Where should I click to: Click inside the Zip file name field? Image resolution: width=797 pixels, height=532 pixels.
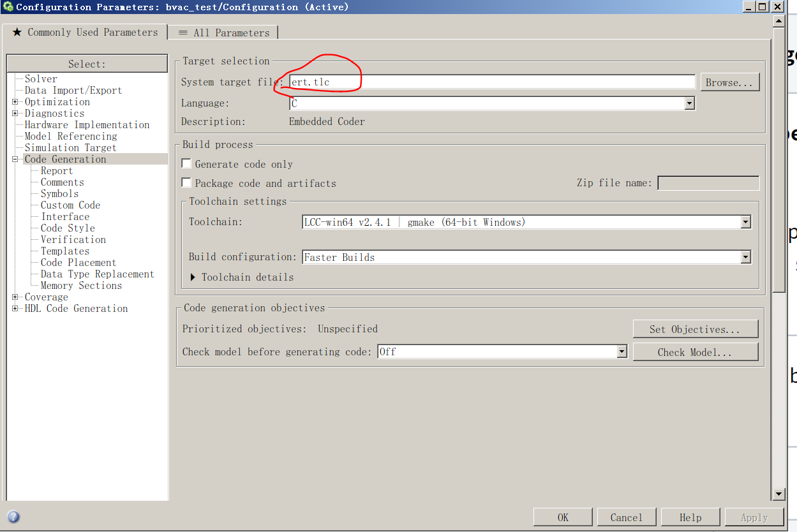tap(708, 182)
